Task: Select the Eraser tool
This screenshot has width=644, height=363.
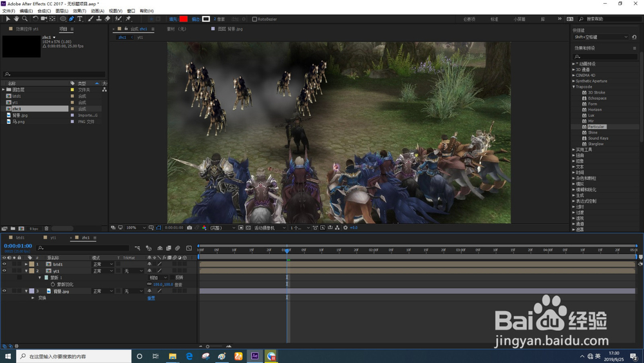Action: point(108,19)
